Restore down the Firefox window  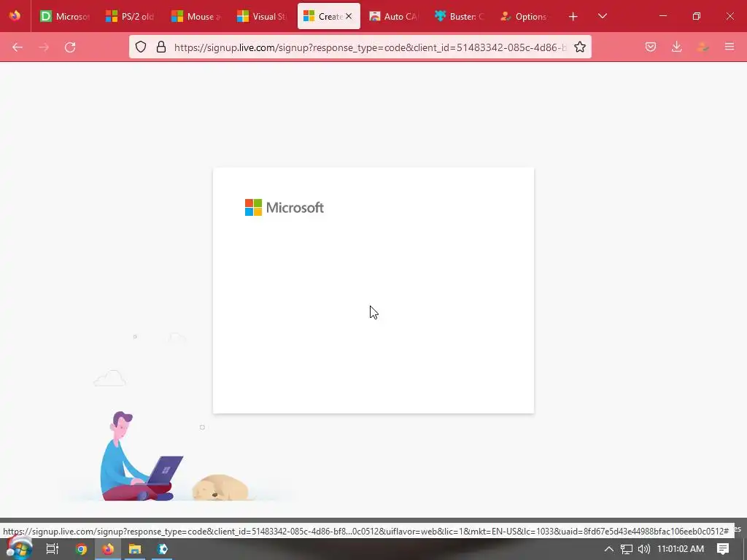pos(697,16)
